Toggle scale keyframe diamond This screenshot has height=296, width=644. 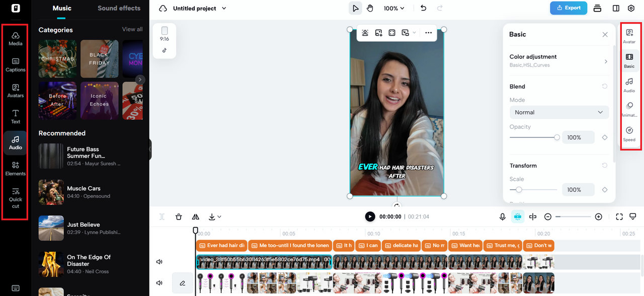605,190
